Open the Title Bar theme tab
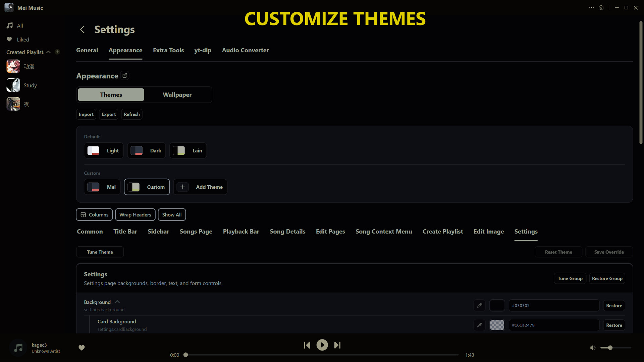644x362 pixels. [x=125, y=232]
